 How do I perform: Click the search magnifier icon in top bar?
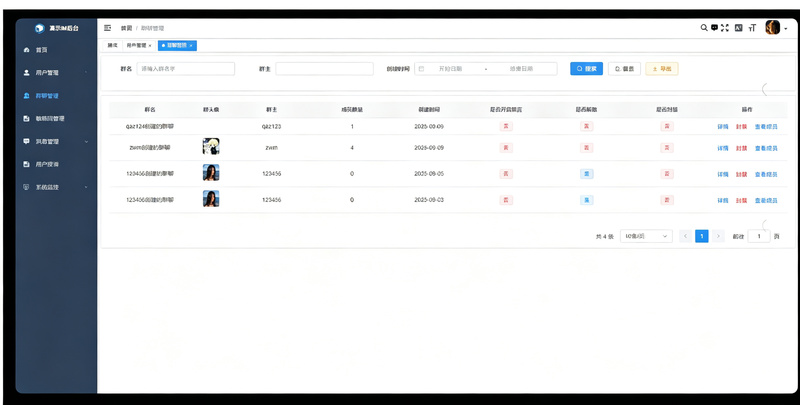click(704, 28)
